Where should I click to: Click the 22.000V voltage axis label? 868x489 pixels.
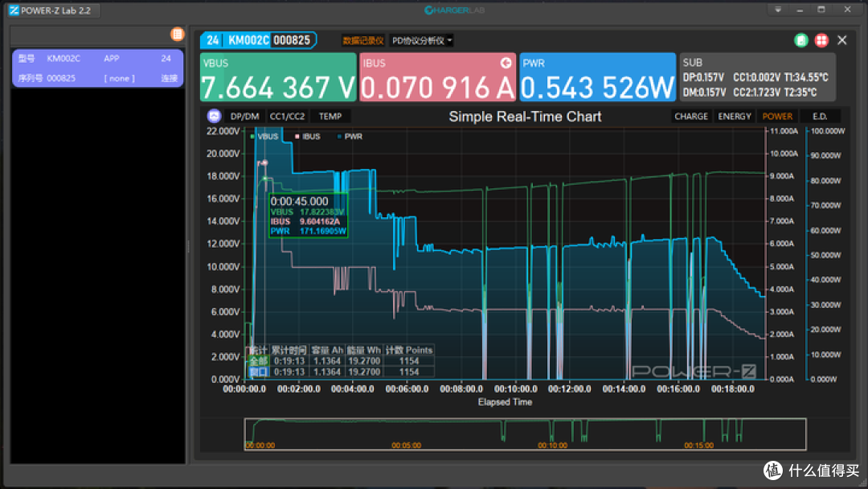[x=223, y=131]
